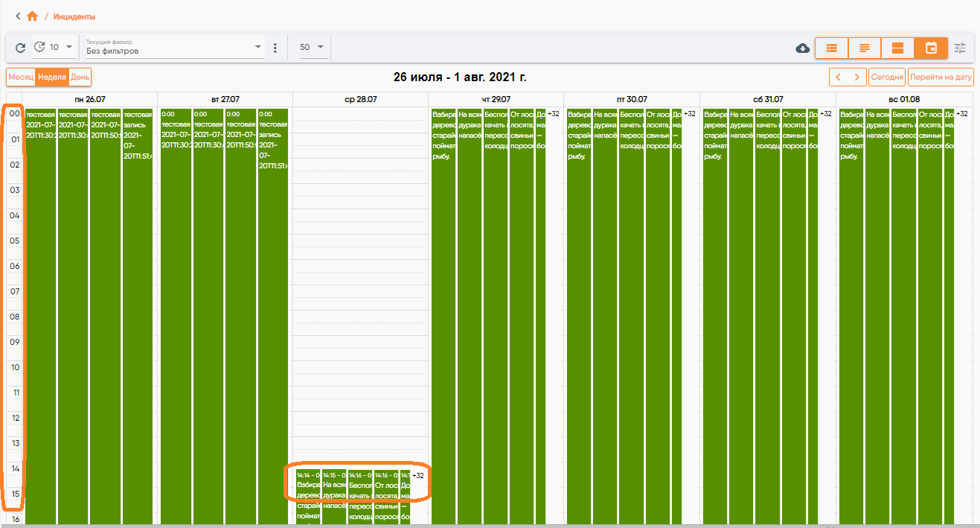Open the auto-refresh interval dropdown showing 10
Screen dimensions: 980x528
pos(54,48)
